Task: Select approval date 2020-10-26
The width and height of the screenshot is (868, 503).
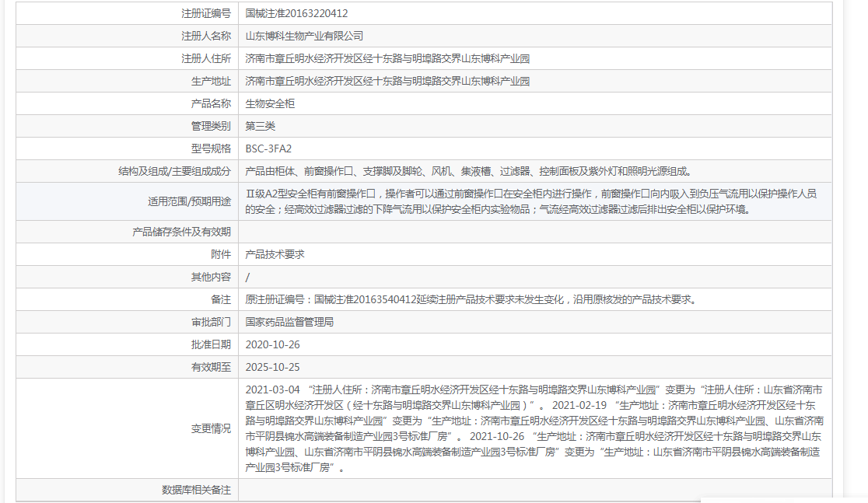Action: [272, 344]
